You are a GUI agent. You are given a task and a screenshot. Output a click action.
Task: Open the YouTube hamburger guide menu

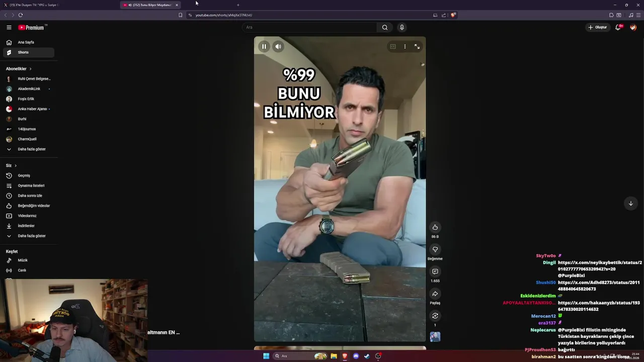(9, 28)
